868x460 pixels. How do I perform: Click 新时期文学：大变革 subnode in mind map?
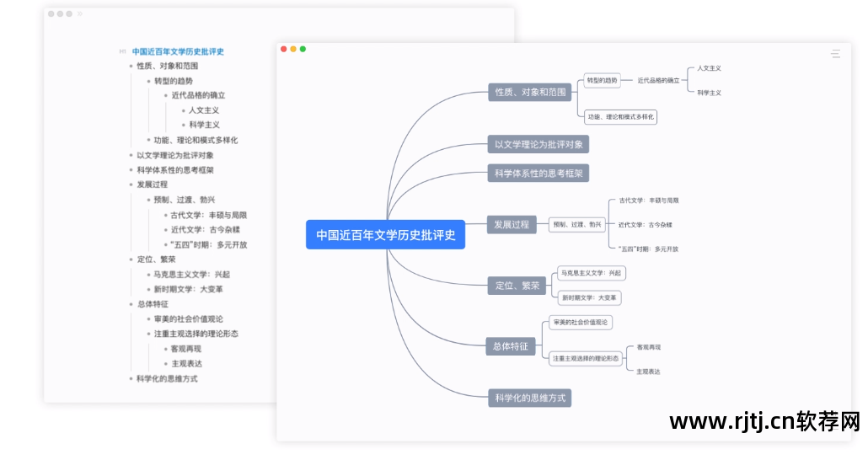(x=589, y=297)
